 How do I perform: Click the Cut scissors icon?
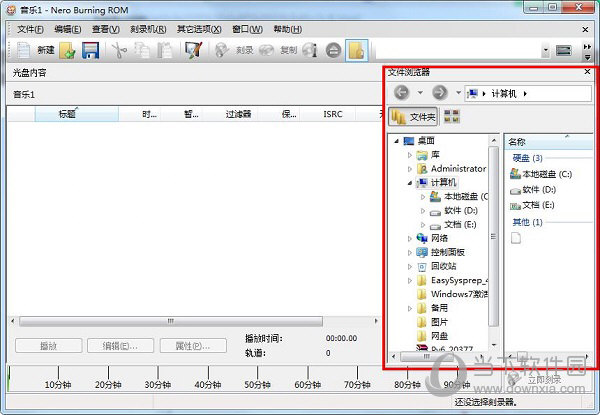(x=119, y=50)
